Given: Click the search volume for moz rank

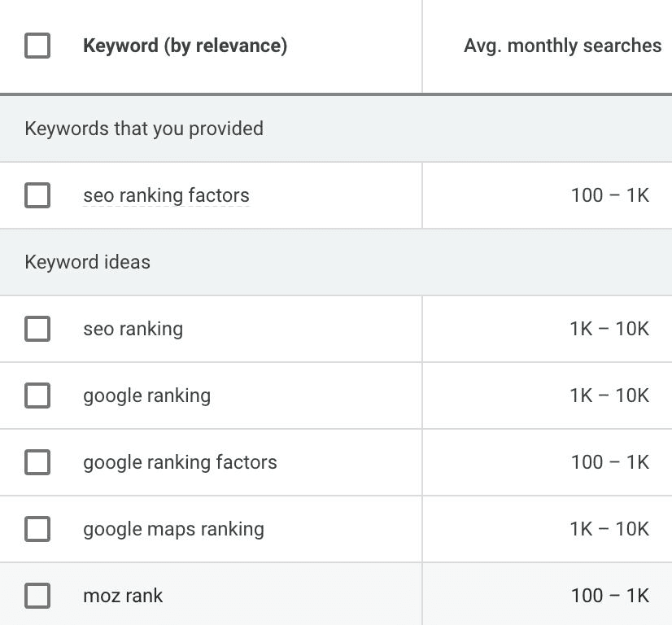Looking at the screenshot, I should point(609,596).
